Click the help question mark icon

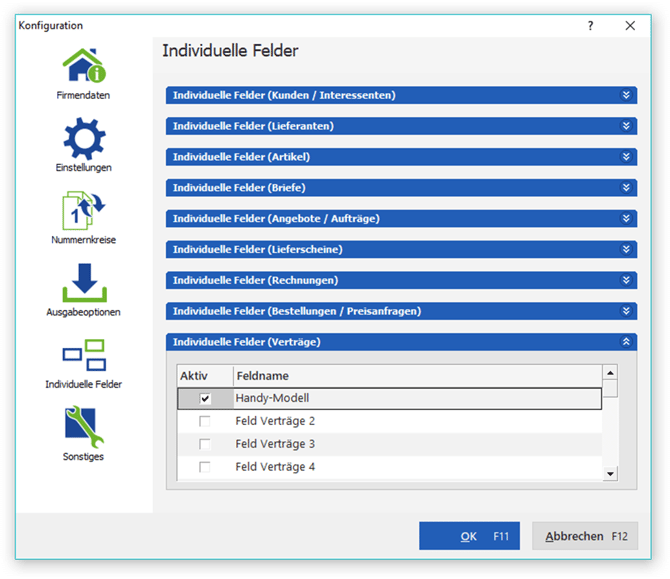[x=590, y=26]
